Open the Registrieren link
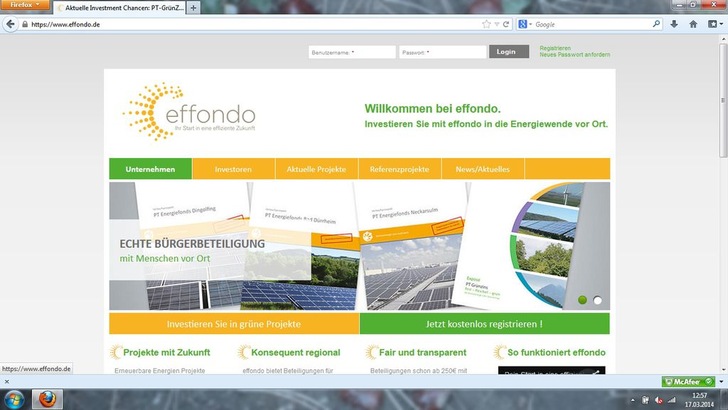Viewport: 728px width, 410px height. 555,48
